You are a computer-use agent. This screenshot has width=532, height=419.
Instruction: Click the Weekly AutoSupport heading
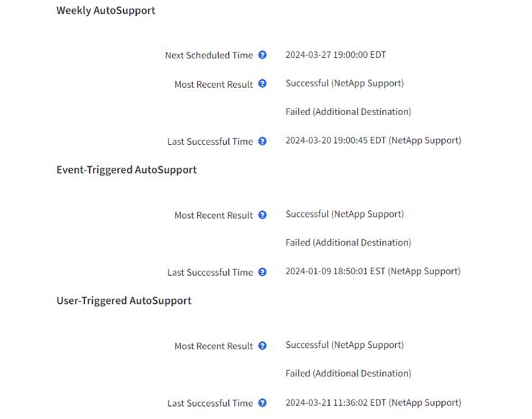click(106, 11)
